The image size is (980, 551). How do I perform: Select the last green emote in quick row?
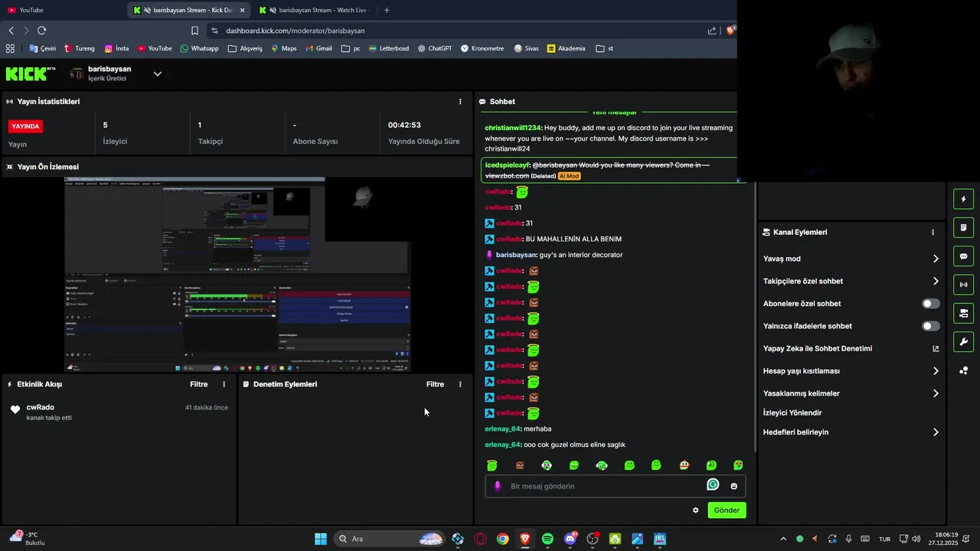tap(738, 465)
